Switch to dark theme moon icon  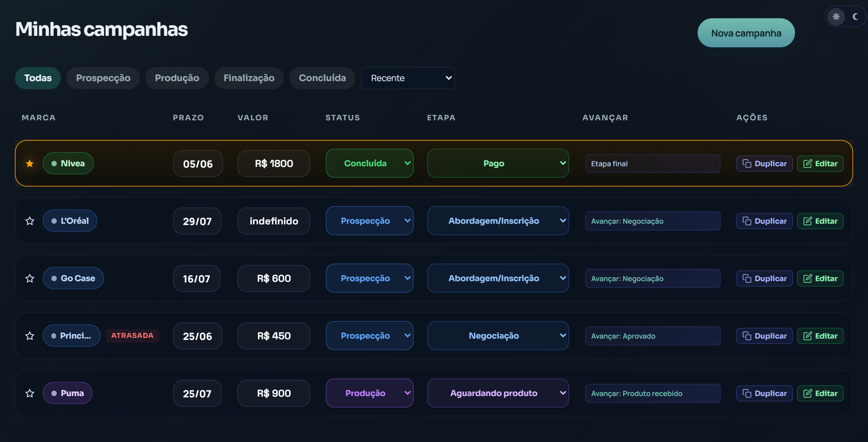point(855,17)
